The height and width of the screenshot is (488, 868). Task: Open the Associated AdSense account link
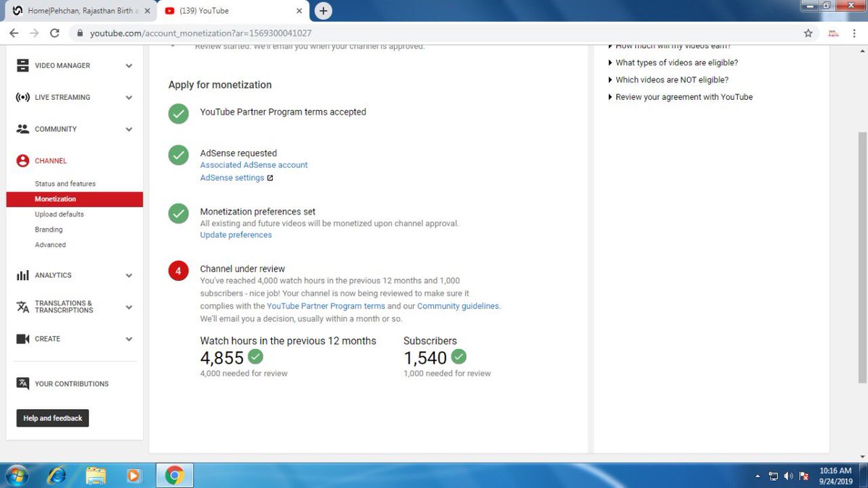pyautogui.click(x=254, y=165)
